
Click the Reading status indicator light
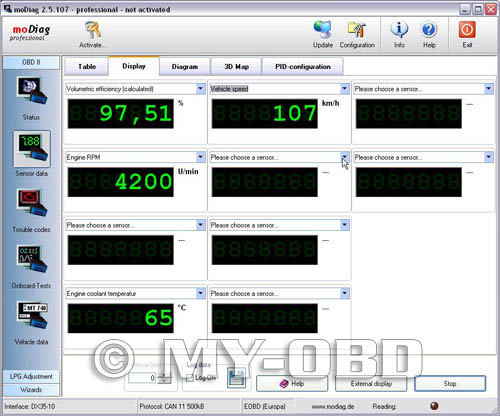(434, 406)
